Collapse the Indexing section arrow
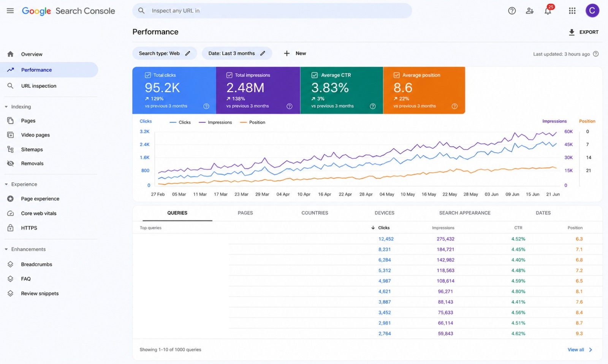Image resolution: width=608 pixels, height=364 pixels. pyautogui.click(x=6, y=107)
